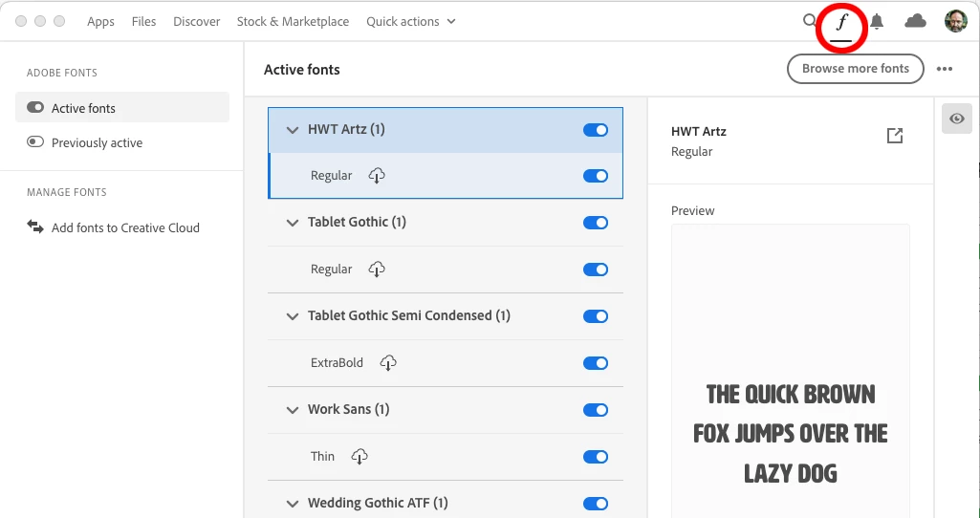Select the Wedding Gothic ATF (1) name
The image size is (980, 518).
point(378,503)
